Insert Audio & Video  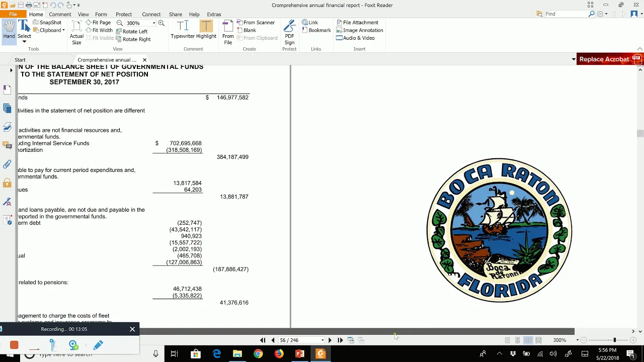tap(355, 38)
